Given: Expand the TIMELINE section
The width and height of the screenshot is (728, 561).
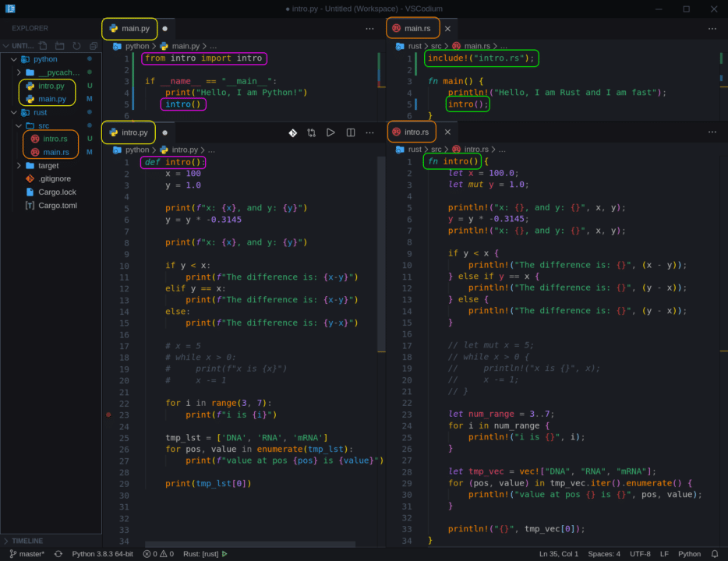Looking at the screenshot, I should pos(27,541).
